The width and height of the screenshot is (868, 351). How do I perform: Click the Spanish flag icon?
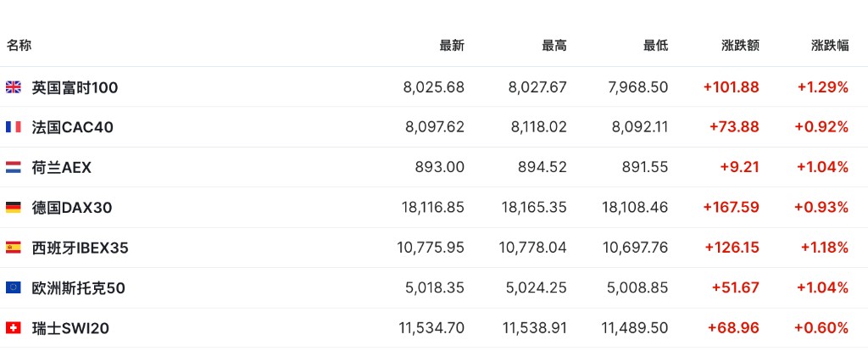(x=14, y=248)
